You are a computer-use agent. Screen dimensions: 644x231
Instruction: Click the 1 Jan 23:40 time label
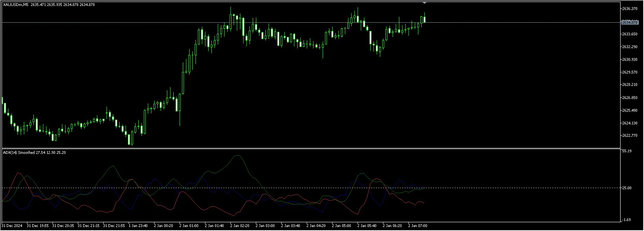point(138,226)
